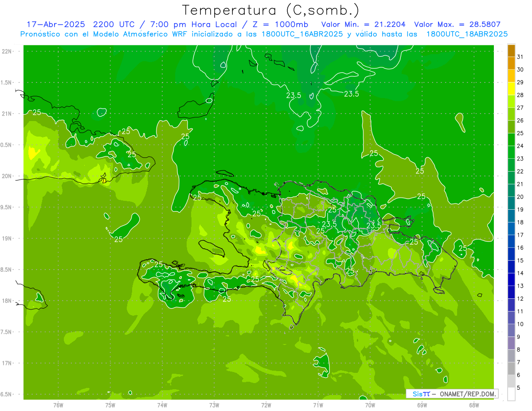Click the '25' value on the color scale legend

point(520,133)
